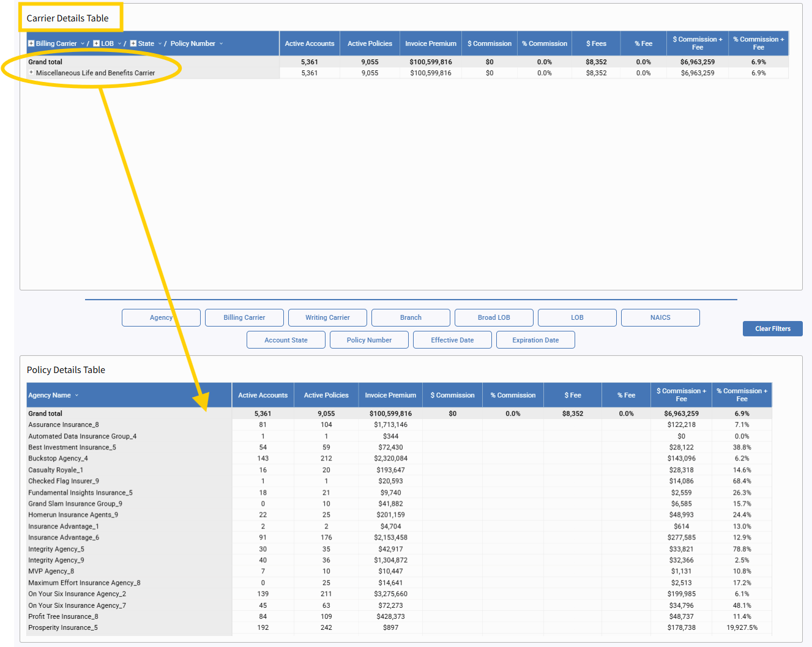812x647 pixels.
Task: Open the Agency filter
Action: click(161, 317)
